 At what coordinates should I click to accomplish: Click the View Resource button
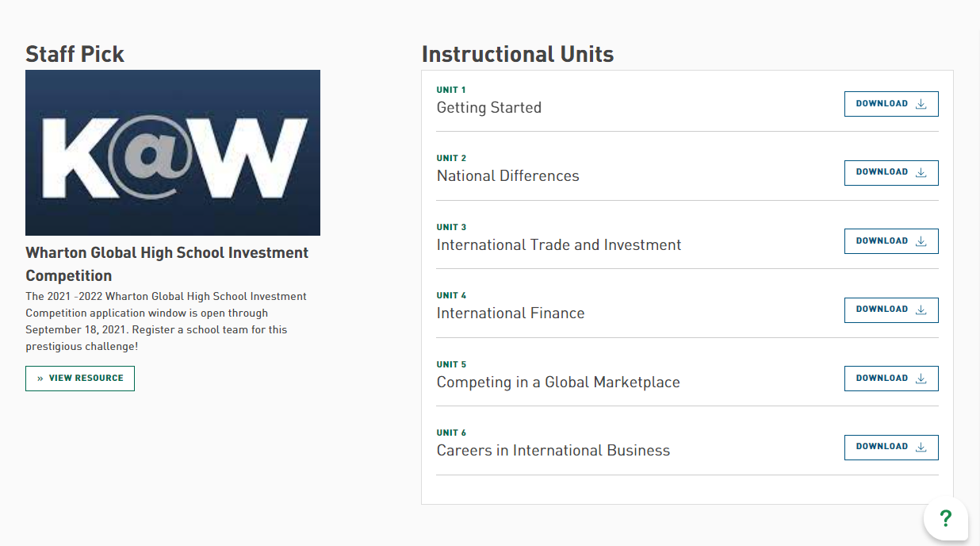click(x=80, y=379)
